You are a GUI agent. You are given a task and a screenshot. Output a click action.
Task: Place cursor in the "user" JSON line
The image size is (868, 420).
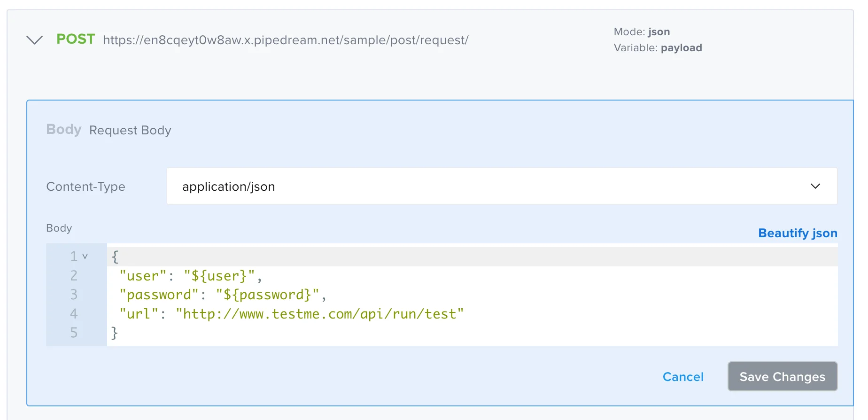pos(190,276)
